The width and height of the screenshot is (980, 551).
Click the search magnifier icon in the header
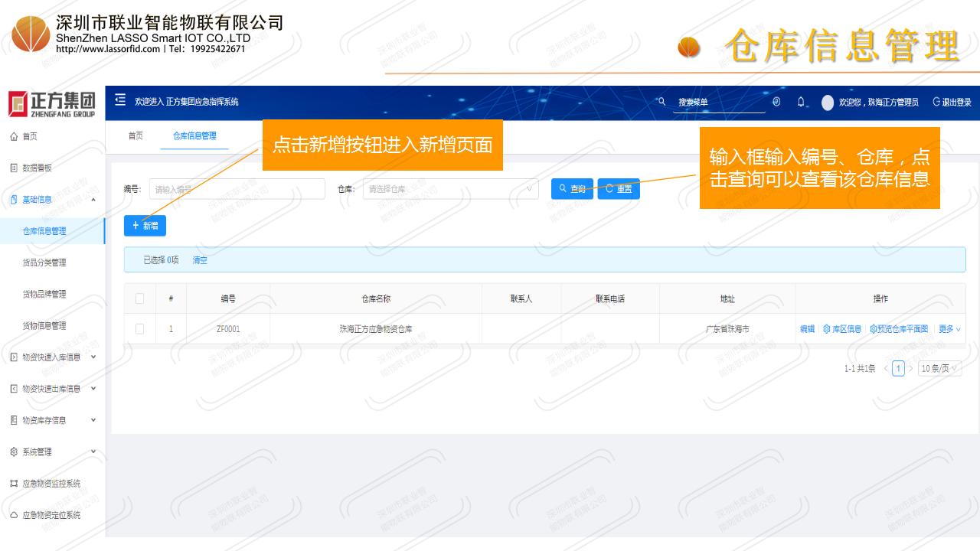pos(662,102)
